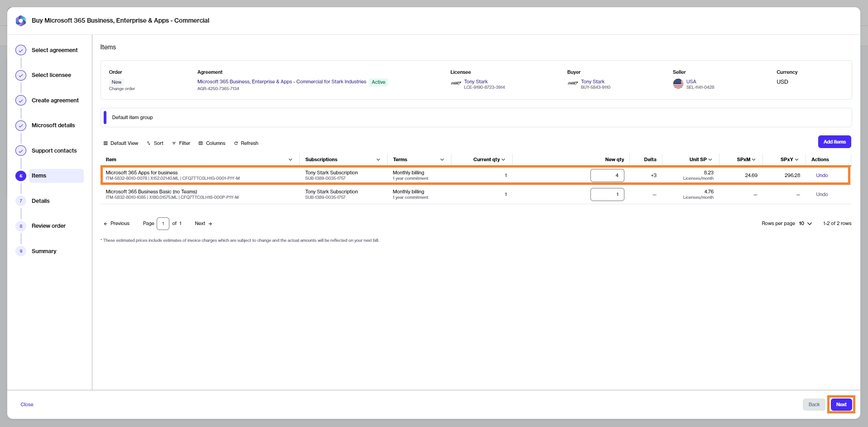Expand the Subscriptions column header menu
868x427 pixels.
pyautogui.click(x=378, y=159)
